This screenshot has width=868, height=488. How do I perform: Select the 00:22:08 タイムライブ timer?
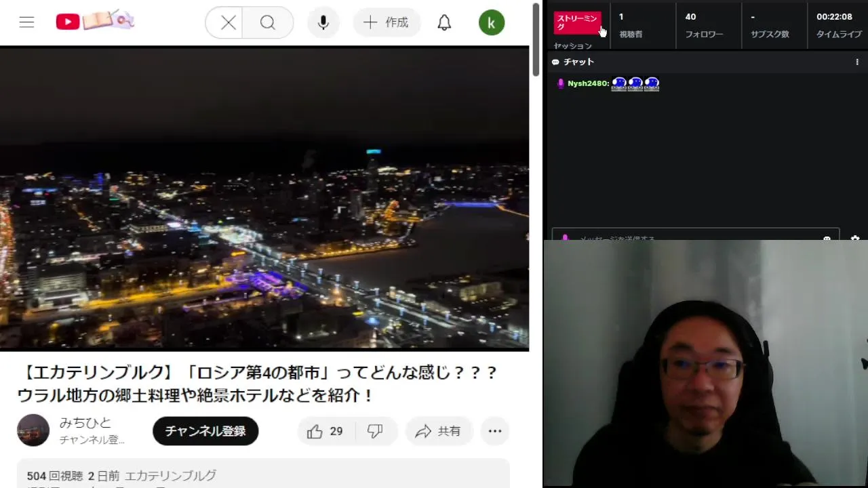[x=838, y=25]
